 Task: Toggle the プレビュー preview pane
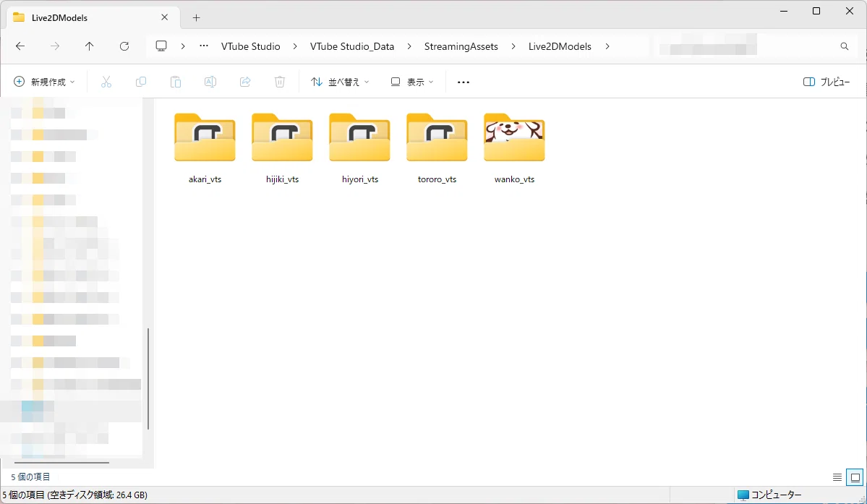point(826,82)
